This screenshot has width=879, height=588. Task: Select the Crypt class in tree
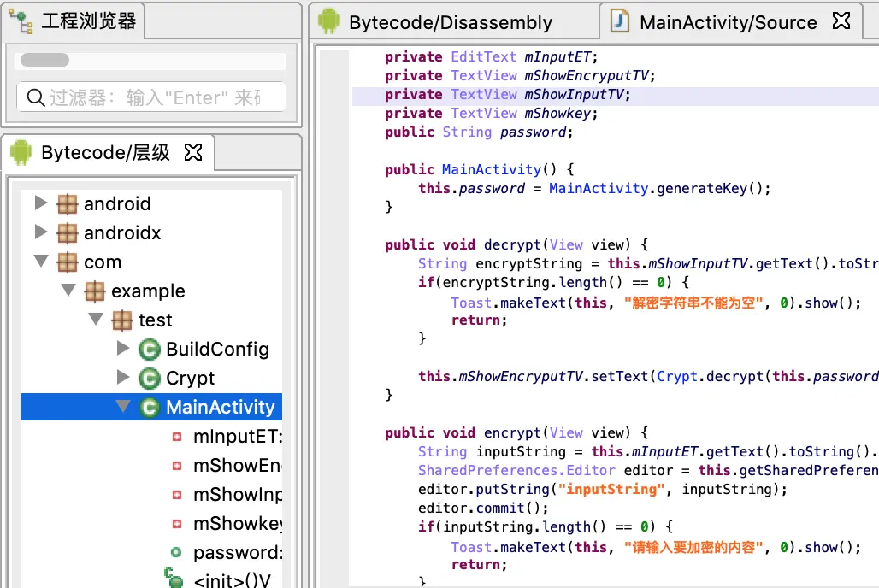pyautogui.click(x=191, y=379)
